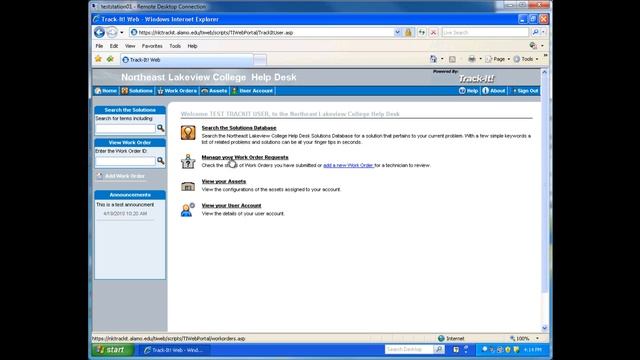The image size is (640, 360).
Task: Open the Search the Solutions Database link
Action: [239, 128]
